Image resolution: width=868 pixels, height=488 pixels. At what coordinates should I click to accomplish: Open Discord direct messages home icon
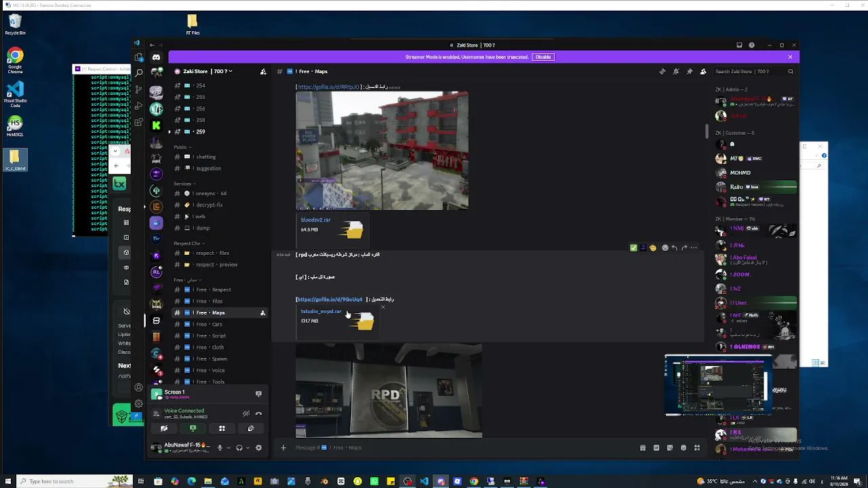click(x=156, y=58)
